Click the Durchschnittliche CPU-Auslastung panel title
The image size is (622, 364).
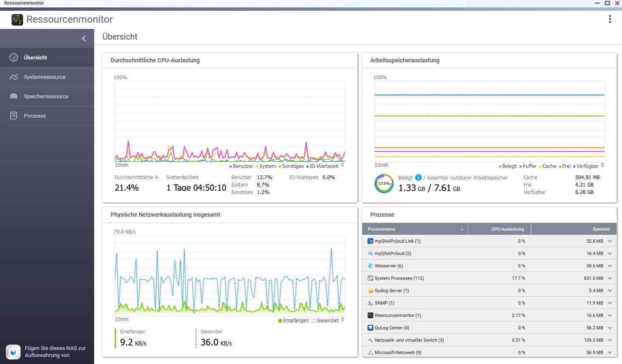[x=155, y=60]
